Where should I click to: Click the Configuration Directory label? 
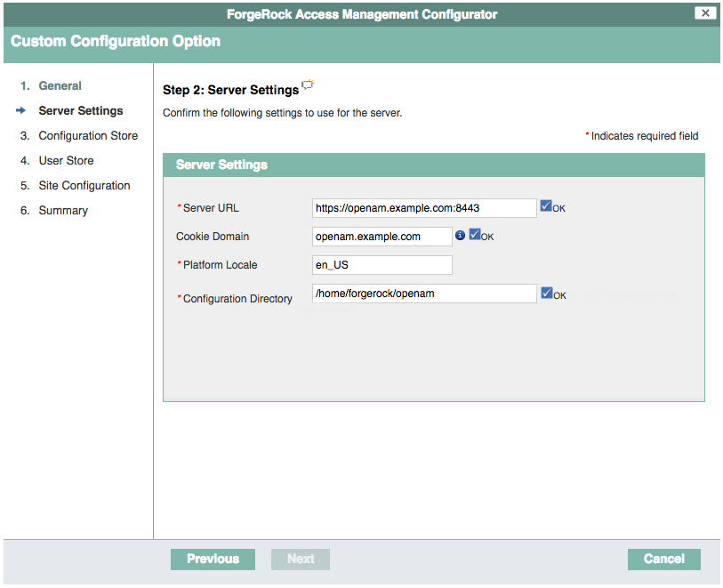pyautogui.click(x=237, y=299)
